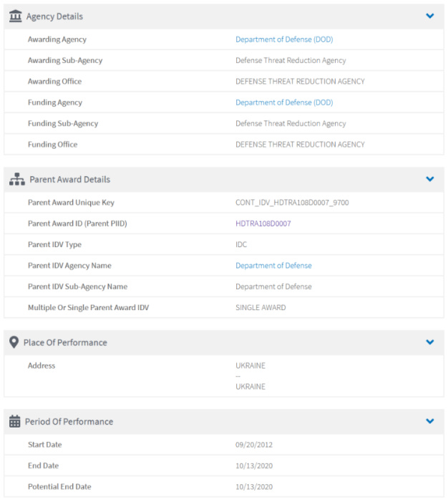
Task: Click the Agency Details building icon
Action: coord(15,16)
